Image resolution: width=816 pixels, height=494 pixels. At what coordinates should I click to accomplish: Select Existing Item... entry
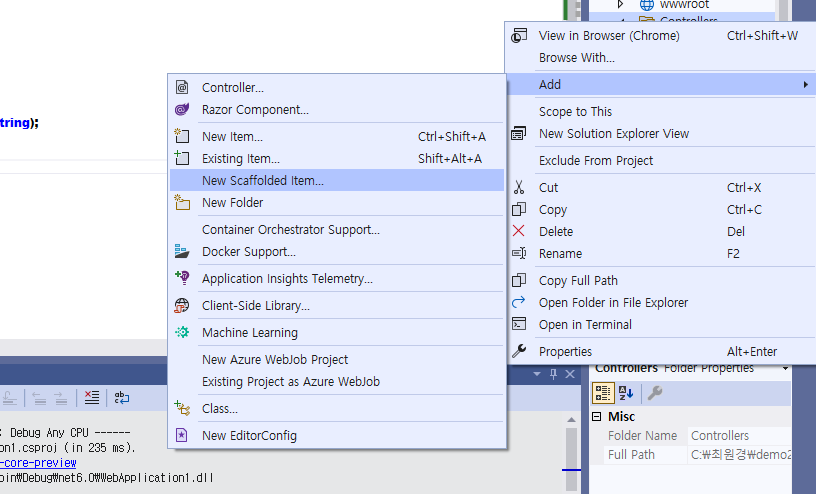[337, 158]
